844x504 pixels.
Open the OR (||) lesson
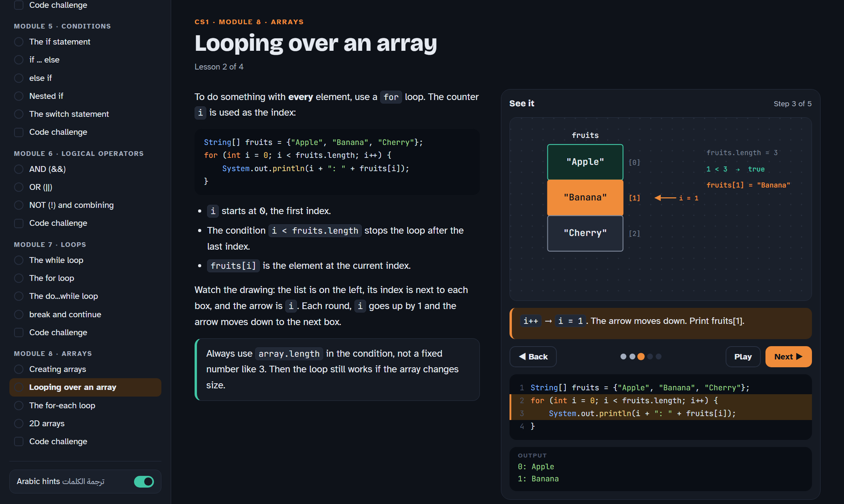coord(85,187)
